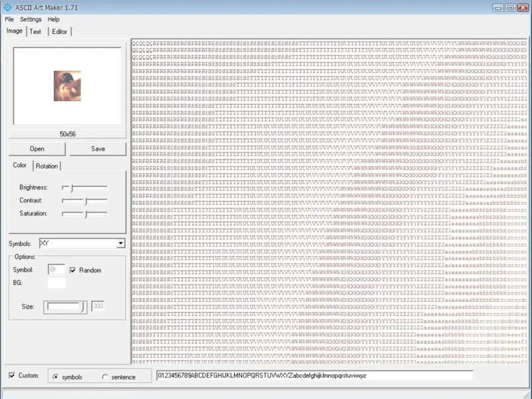Click the ASCII Art Maker title bar icon

click(7, 7)
